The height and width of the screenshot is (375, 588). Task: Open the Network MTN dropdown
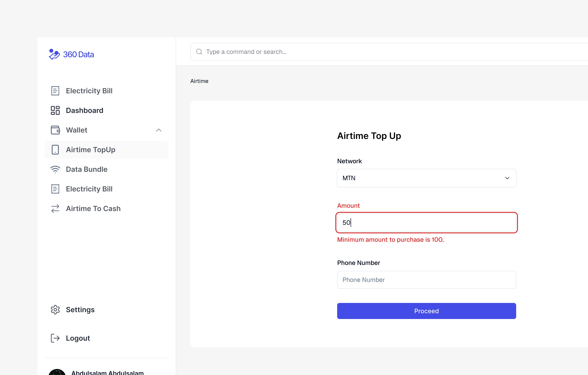click(x=426, y=178)
